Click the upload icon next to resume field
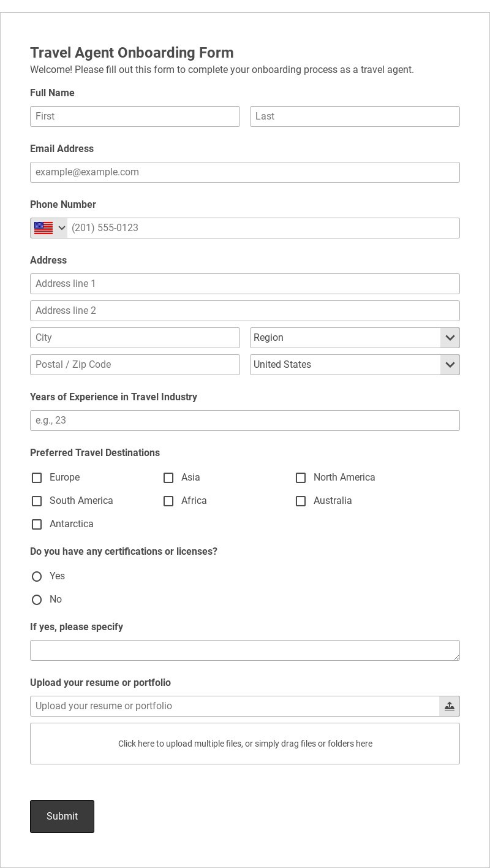 tap(450, 706)
